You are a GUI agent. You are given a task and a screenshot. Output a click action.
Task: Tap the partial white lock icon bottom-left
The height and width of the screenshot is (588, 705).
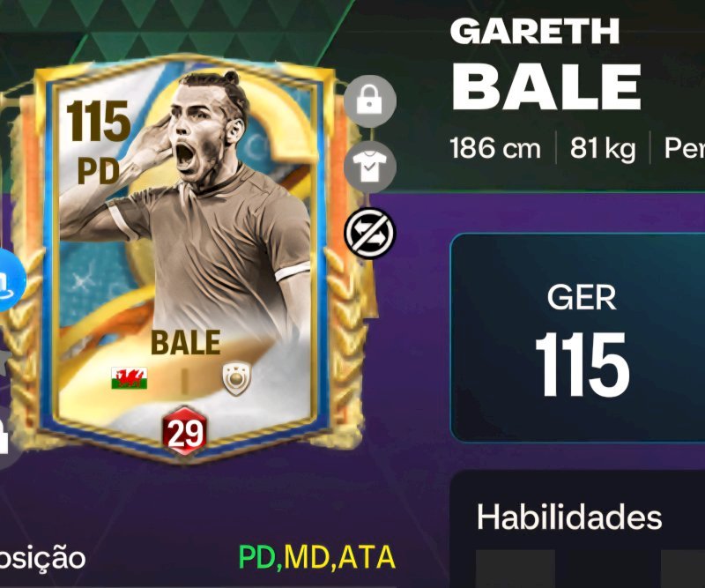[x=4, y=436]
